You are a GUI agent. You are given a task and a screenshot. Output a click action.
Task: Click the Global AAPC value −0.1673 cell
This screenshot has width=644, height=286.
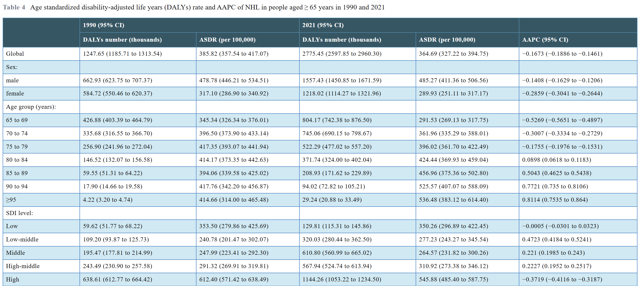(x=562, y=54)
